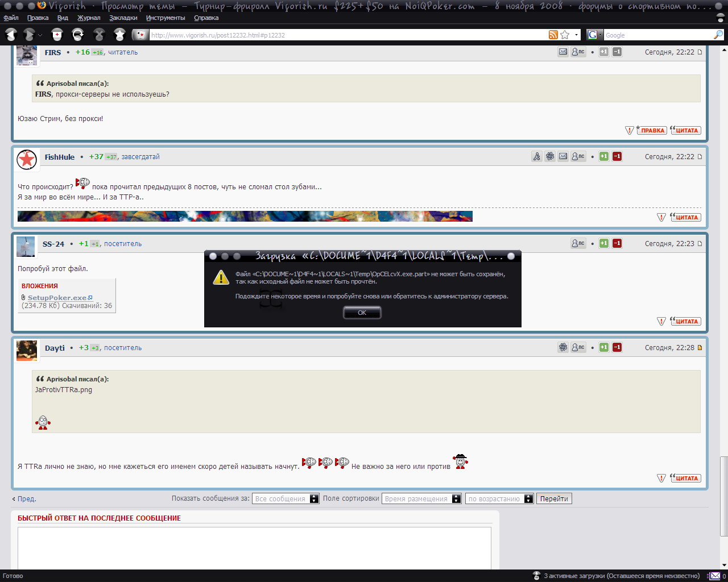The height and width of the screenshot is (582, 728).
Task: Open the Файл menu
Action: pos(11,18)
